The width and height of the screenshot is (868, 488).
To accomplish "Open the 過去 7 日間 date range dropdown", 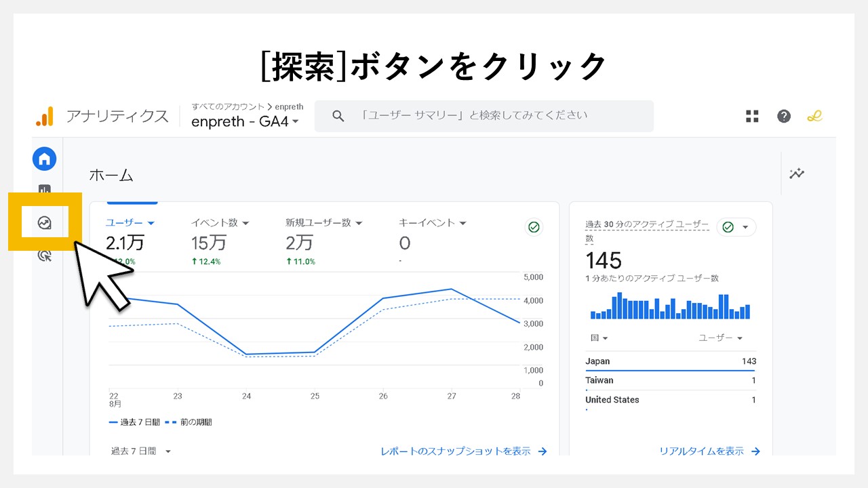I will pos(141,451).
